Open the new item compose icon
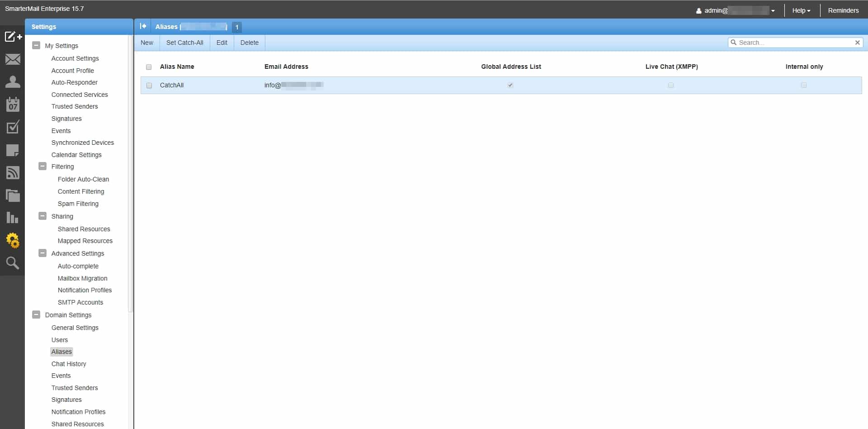This screenshot has width=868, height=429. click(x=13, y=37)
